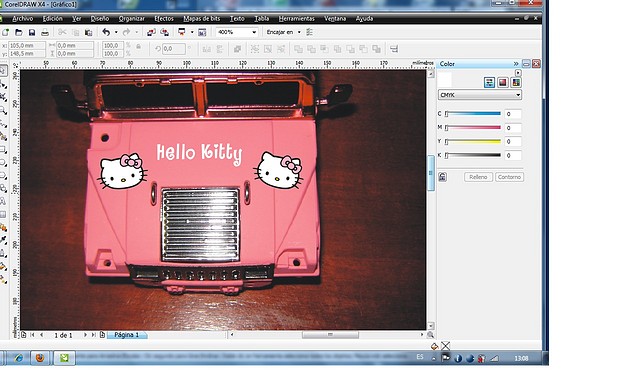Click the zoom navigator icon at canvas corner
The height and width of the screenshot is (384, 640).
point(430,335)
